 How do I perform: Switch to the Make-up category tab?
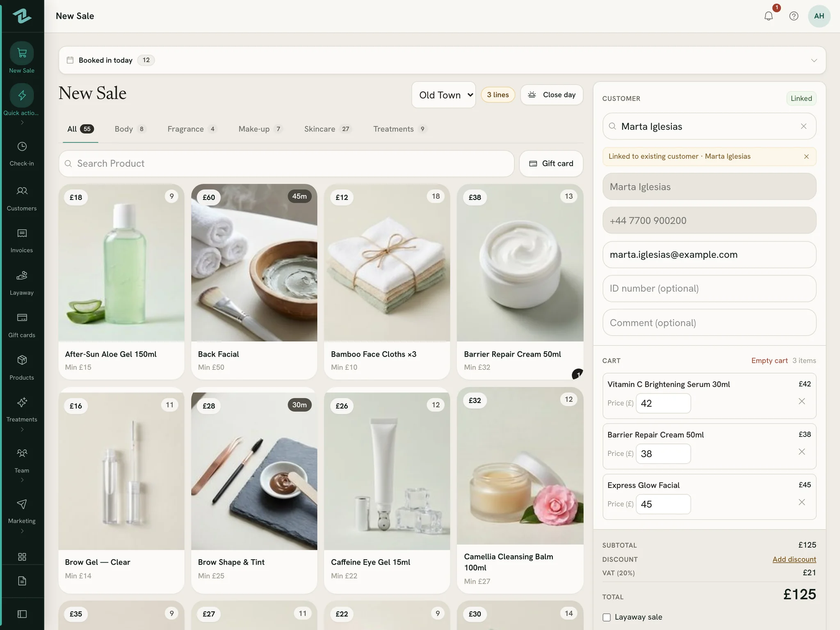point(260,129)
